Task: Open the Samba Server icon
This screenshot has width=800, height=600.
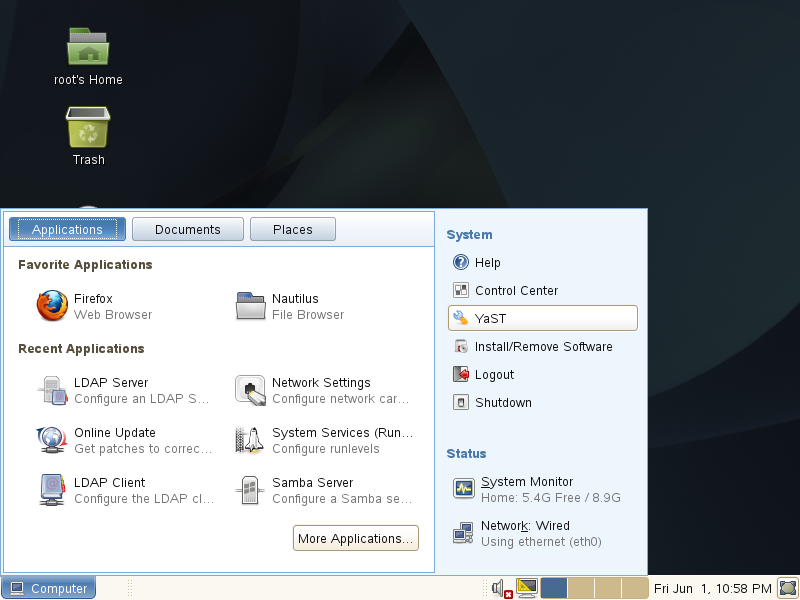Action: click(250, 490)
